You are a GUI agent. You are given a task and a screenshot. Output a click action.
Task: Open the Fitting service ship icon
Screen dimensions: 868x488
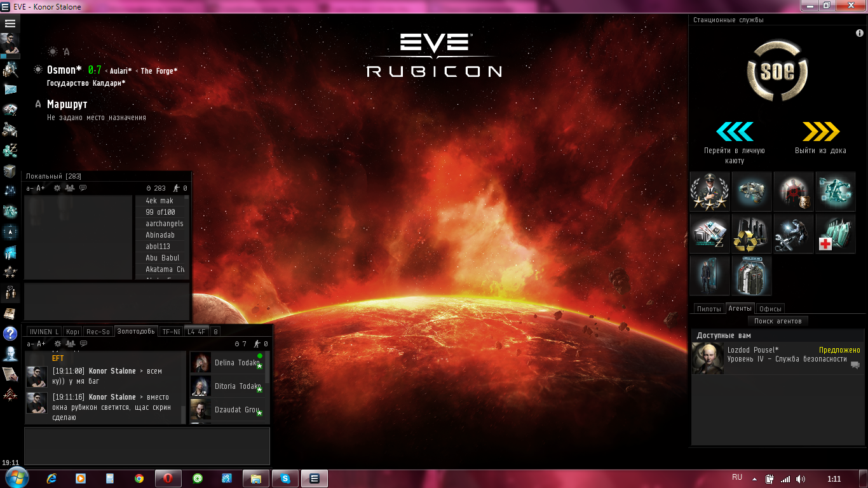[x=752, y=191]
